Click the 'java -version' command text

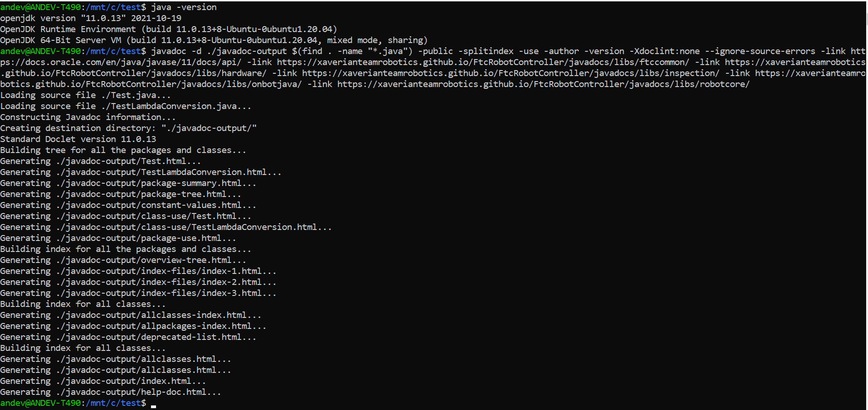184,7
